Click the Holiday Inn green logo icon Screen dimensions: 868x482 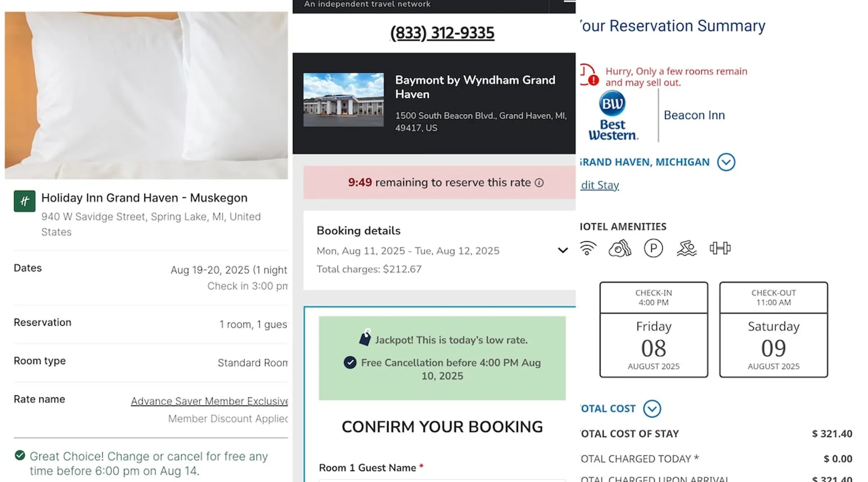24,201
